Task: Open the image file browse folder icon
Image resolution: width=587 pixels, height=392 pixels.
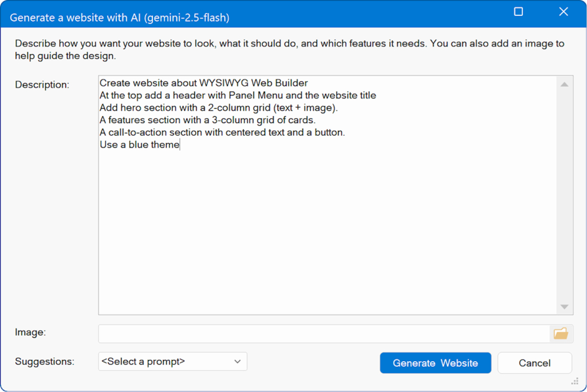Action: pyautogui.click(x=561, y=334)
